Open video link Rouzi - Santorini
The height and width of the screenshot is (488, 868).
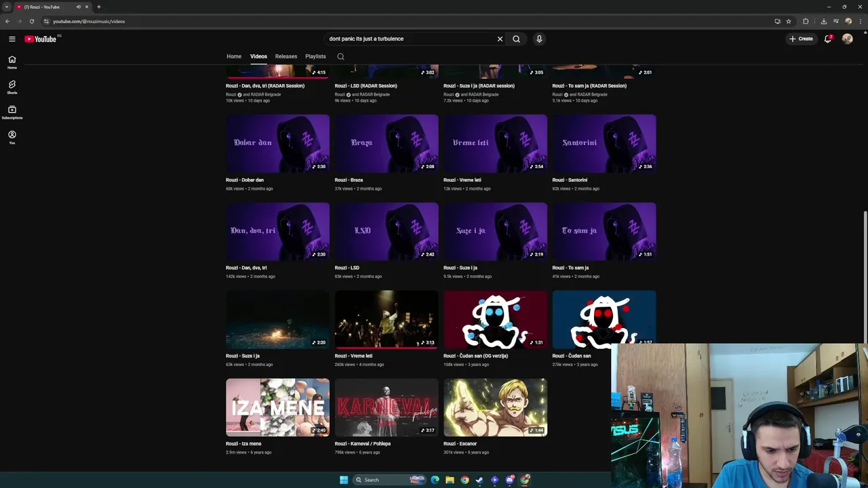[570, 180]
